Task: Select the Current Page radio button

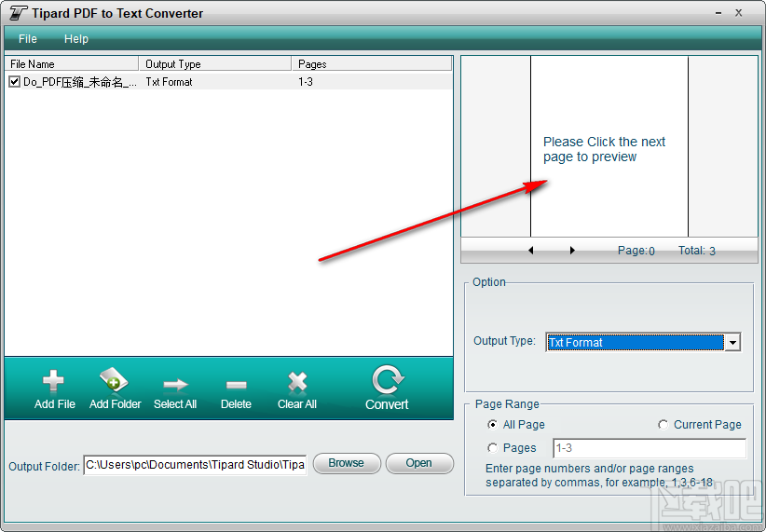Action: 663,425
